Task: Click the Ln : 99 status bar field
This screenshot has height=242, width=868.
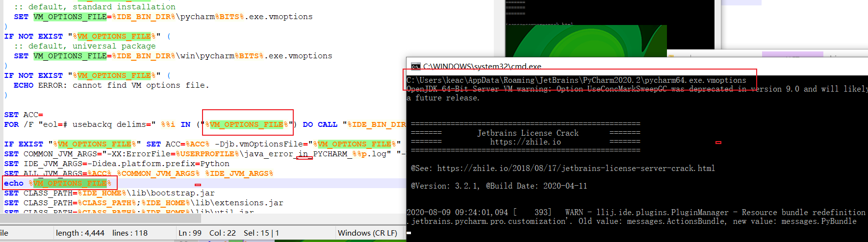Action: click(x=190, y=233)
